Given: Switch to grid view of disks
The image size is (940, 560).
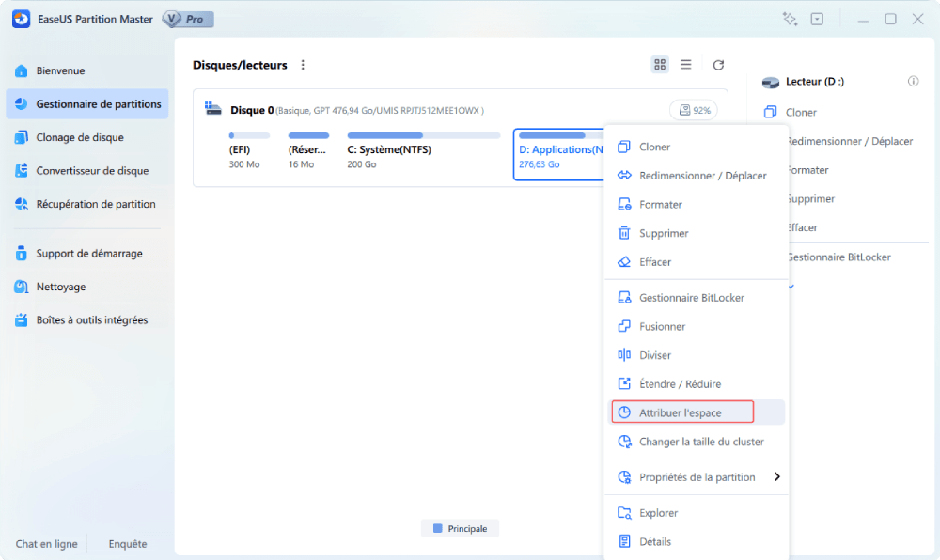Looking at the screenshot, I should pyautogui.click(x=660, y=65).
